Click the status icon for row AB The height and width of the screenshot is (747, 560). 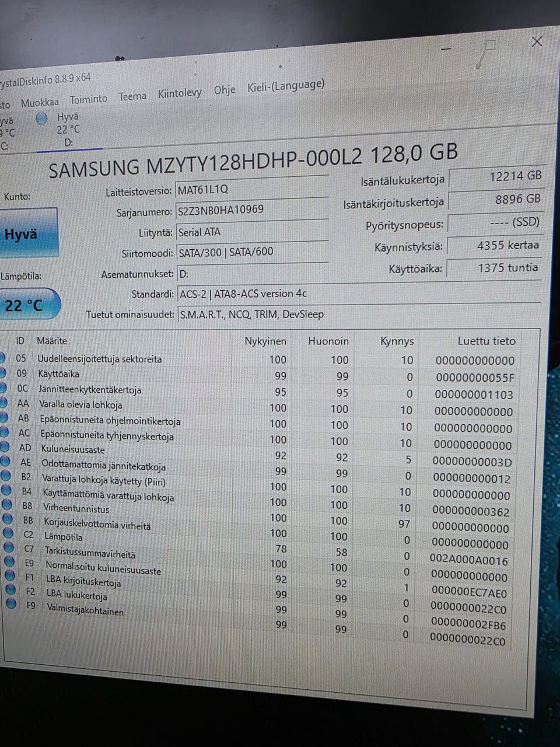click(x=3, y=417)
